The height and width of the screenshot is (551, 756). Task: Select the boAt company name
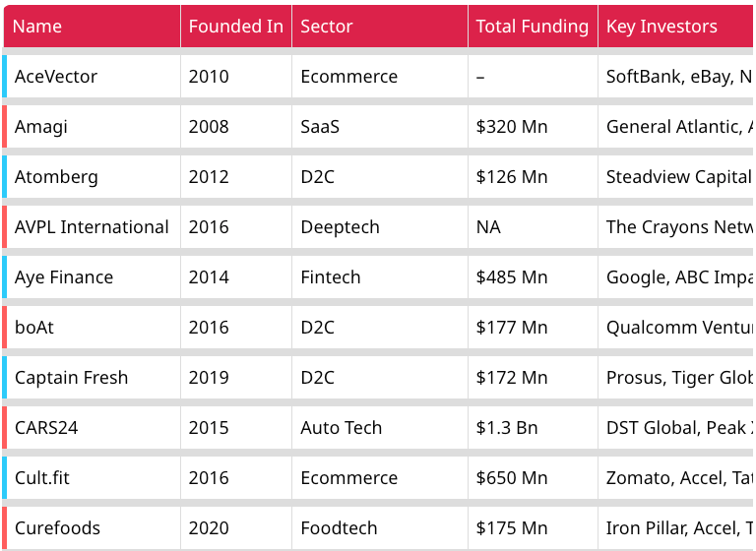[x=34, y=328]
